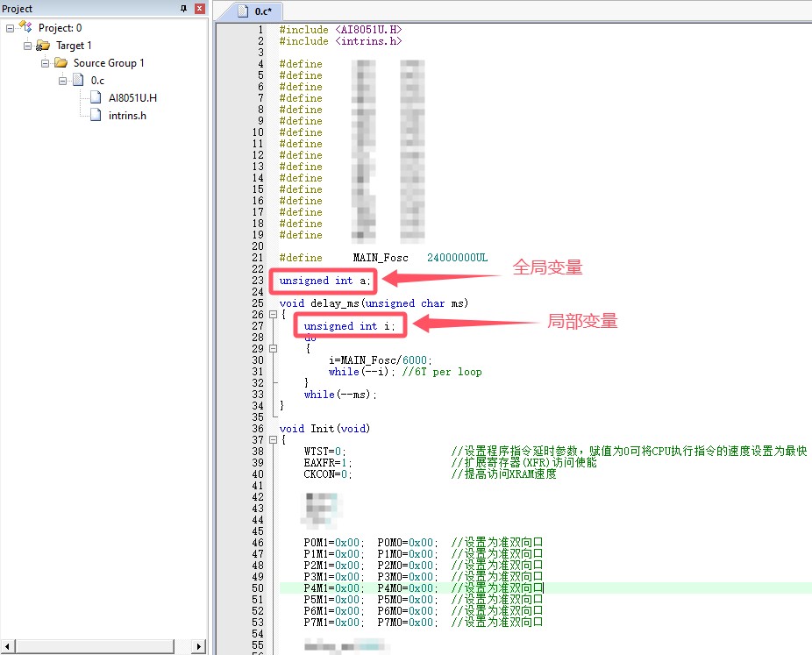This screenshot has width=812, height=655.
Task: Select the Target 1 folder icon
Action: (42, 46)
